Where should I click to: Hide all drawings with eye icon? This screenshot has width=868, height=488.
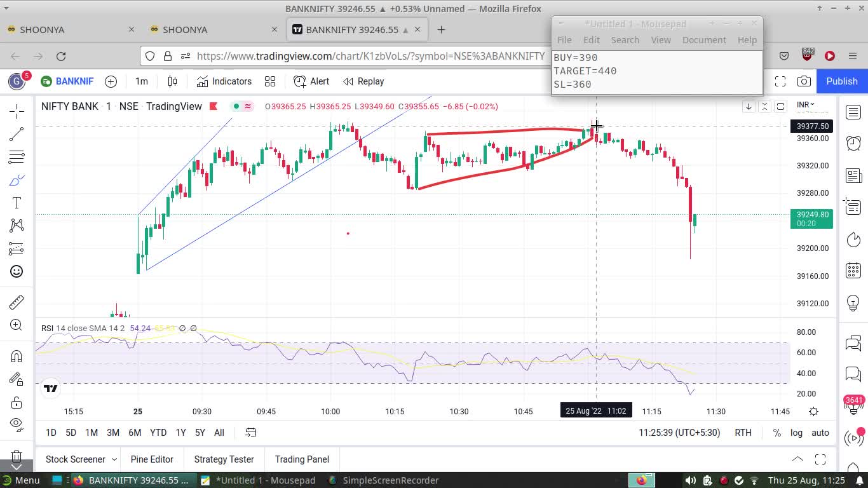point(17,424)
